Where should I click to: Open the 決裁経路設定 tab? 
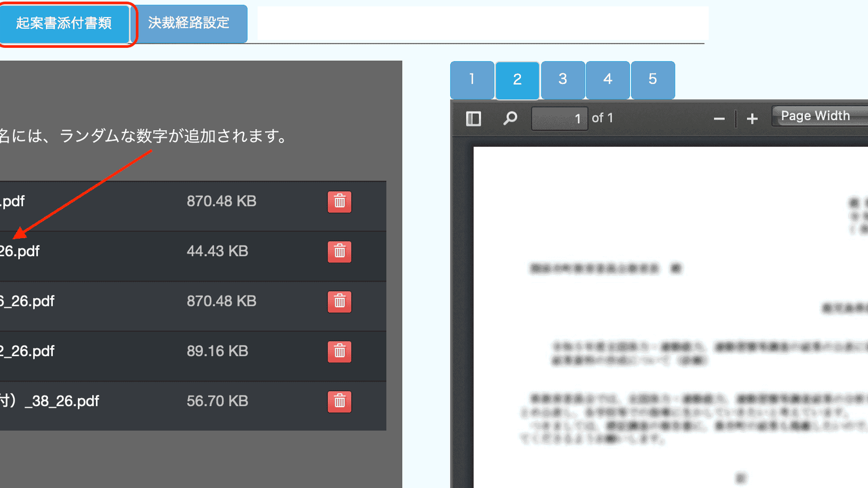pos(189,23)
